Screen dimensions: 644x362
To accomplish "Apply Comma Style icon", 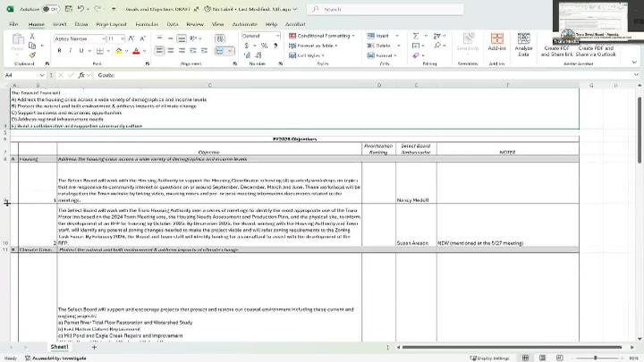I will pos(275,46).
